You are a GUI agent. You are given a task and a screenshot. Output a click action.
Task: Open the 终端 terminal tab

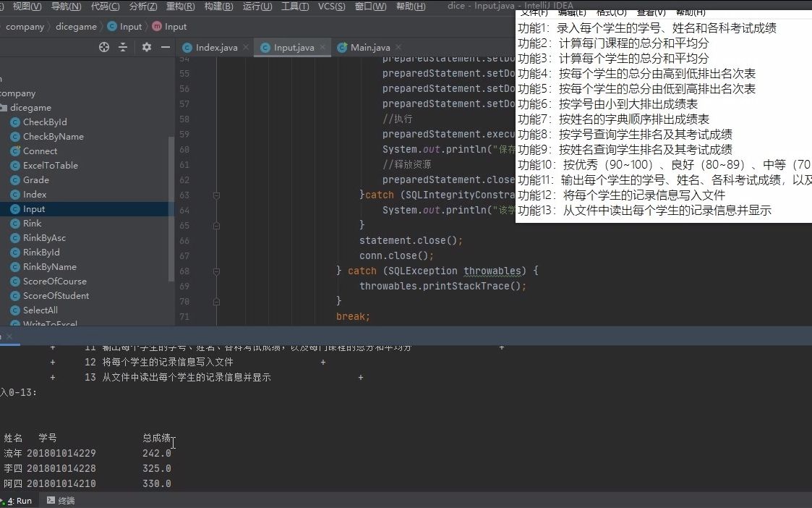65,500
